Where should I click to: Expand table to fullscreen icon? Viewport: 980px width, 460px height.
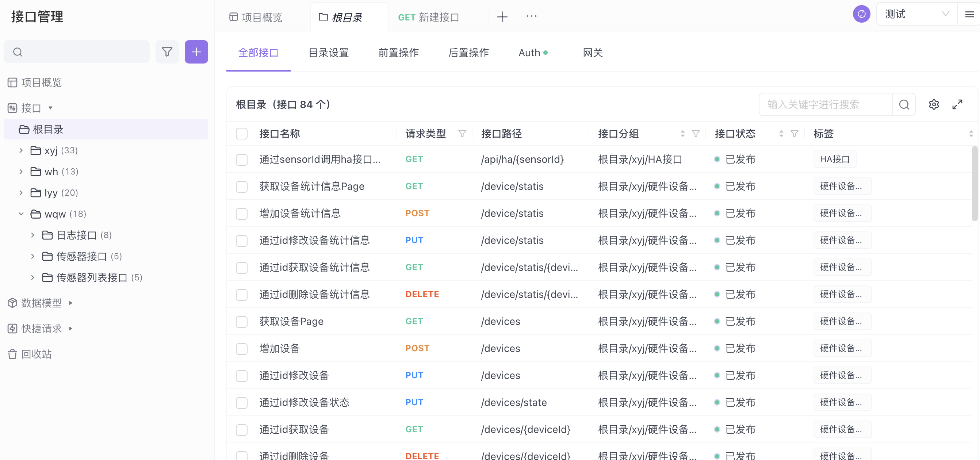point(957,104)
